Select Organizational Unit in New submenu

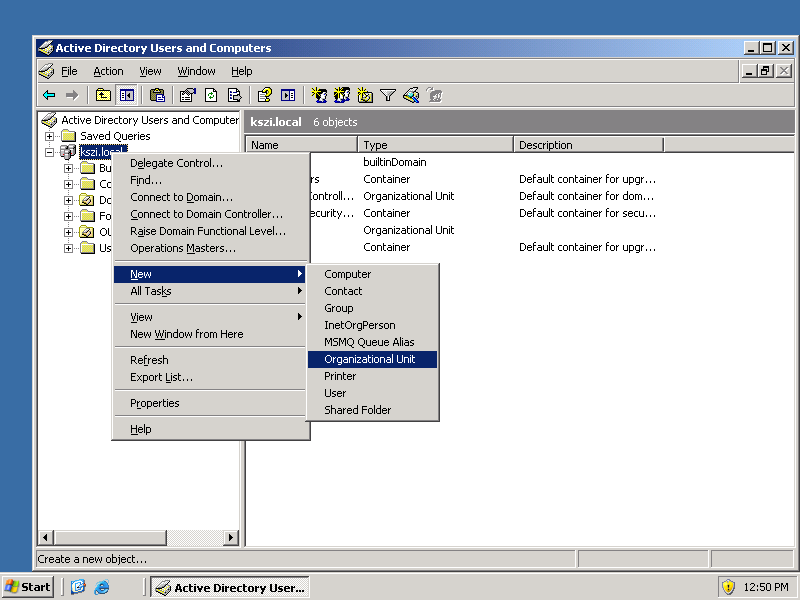372,359
